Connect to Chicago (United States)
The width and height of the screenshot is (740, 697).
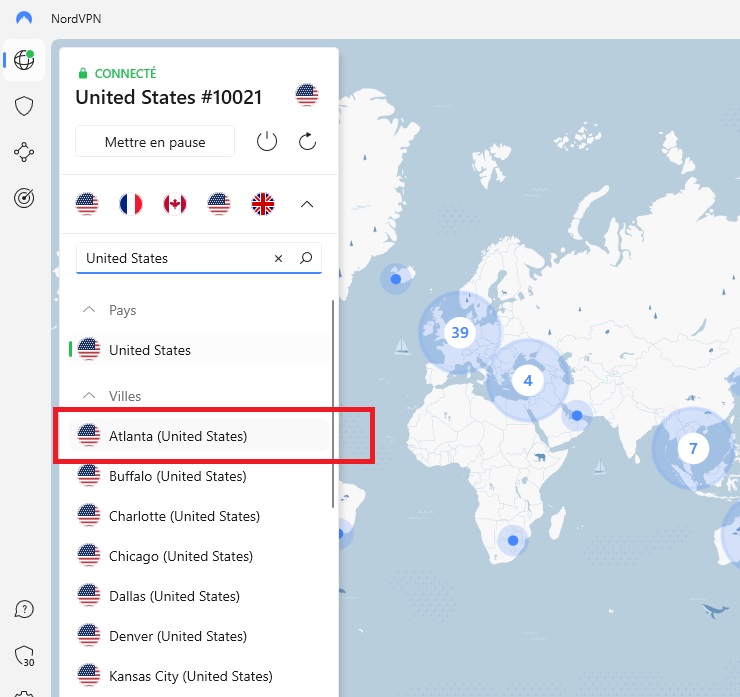tap(199, 556)
